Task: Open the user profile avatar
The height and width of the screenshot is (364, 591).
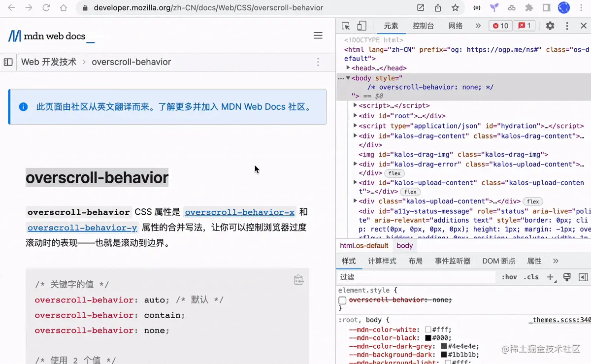Action: [x=563, y=8]
